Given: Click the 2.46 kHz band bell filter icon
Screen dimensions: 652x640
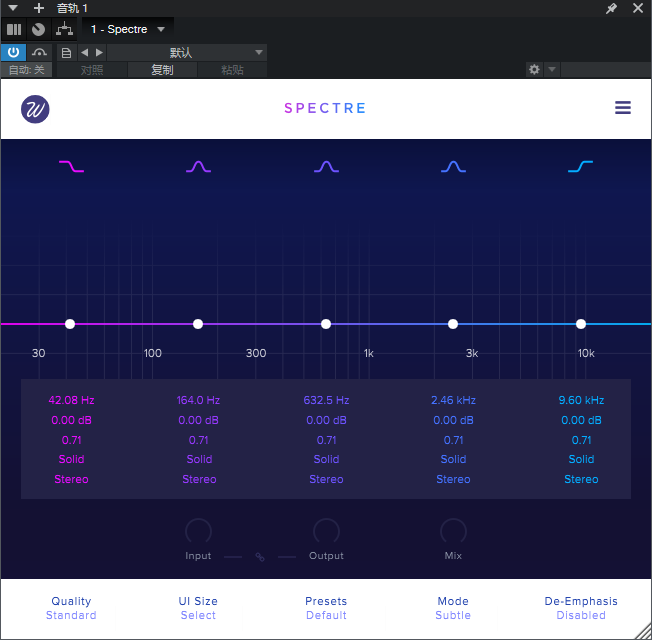Looking at the screenshot, I should point(453,166).
